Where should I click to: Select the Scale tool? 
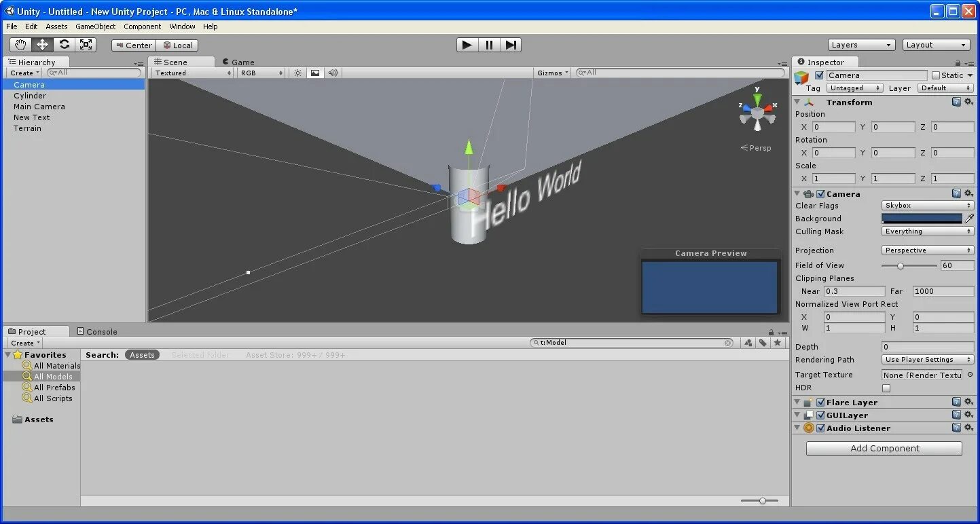coord(86,45)
